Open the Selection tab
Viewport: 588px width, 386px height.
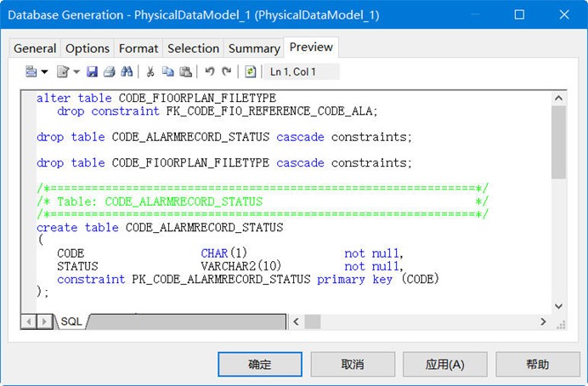point(193,48)
